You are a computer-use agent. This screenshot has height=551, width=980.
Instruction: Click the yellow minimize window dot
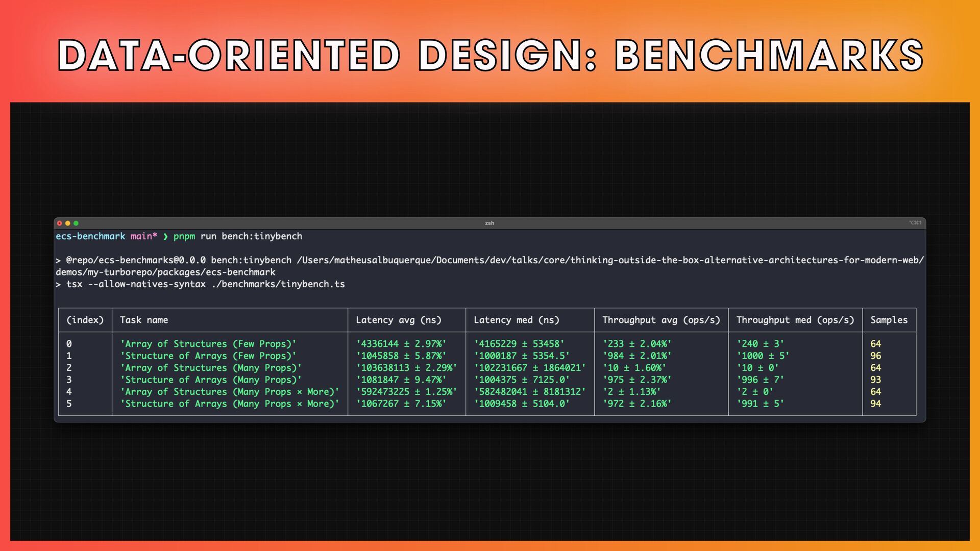67,223
